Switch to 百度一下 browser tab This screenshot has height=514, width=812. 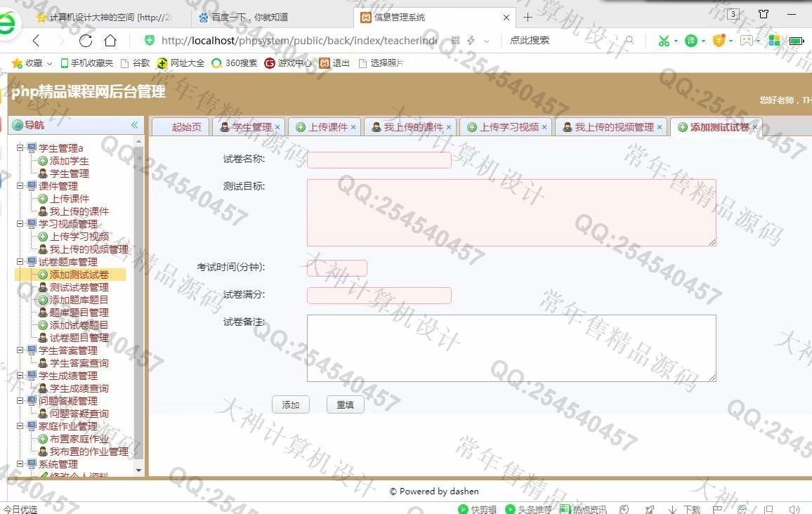point(249,18)
